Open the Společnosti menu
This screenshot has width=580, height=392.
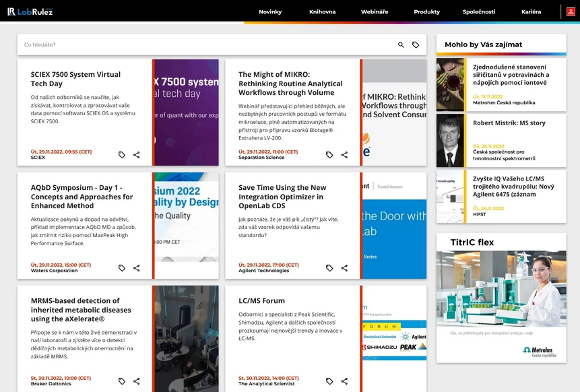tap(479, 12)
